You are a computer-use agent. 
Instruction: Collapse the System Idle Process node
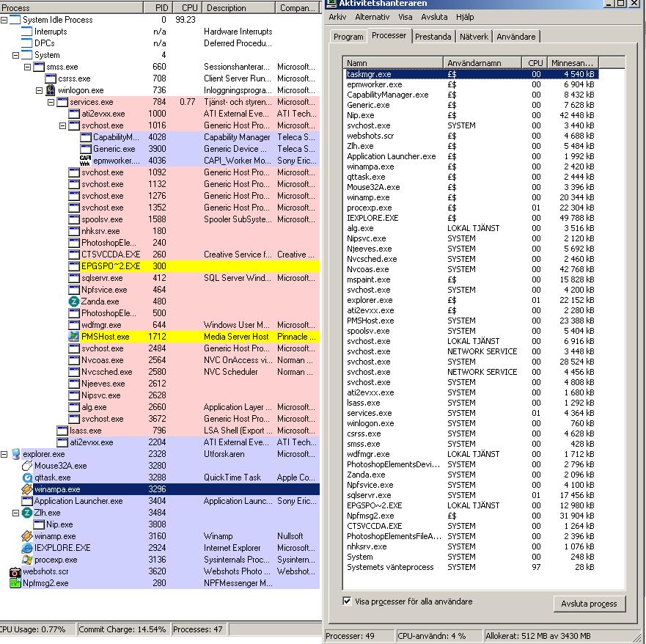[x=4, y=20]
